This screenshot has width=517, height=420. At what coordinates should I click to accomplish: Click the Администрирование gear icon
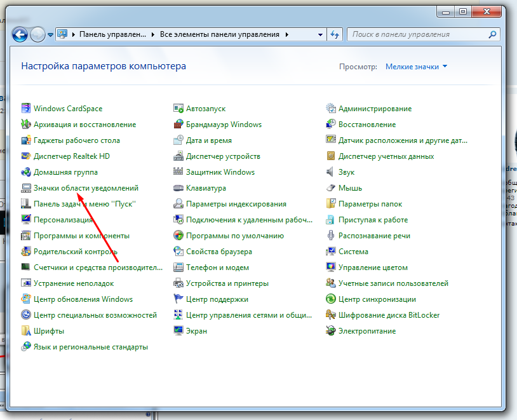[331, 108]
